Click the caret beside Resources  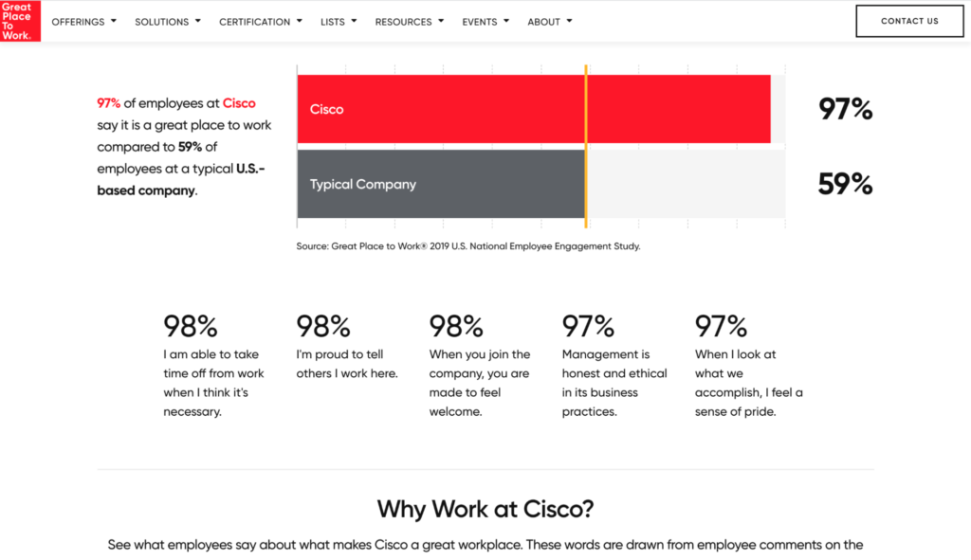click(441, 21)
